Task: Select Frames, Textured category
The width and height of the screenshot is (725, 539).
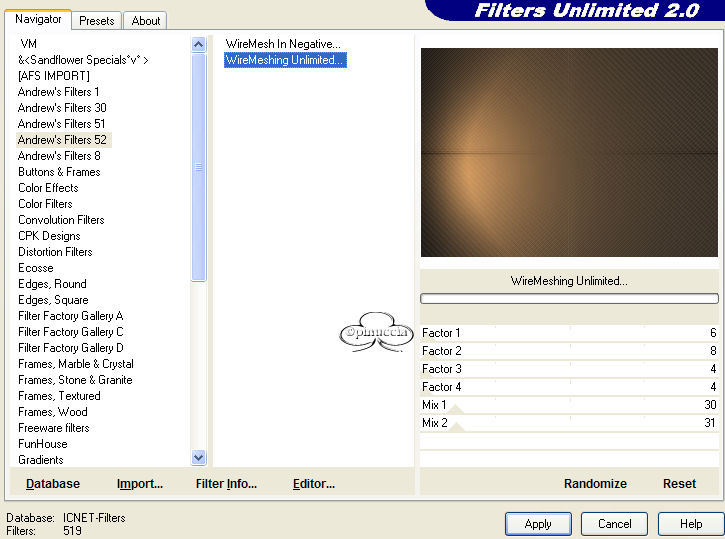Action: tap(59, 396)
